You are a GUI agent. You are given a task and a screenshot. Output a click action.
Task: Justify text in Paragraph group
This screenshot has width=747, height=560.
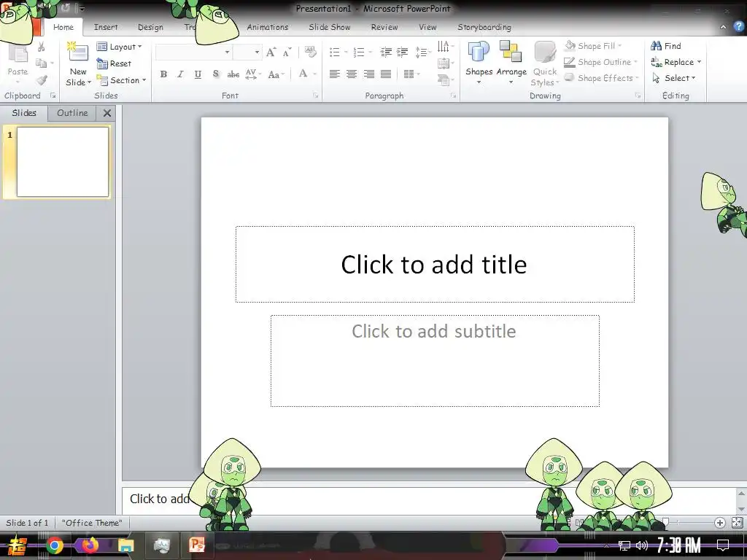click(386, 74)
